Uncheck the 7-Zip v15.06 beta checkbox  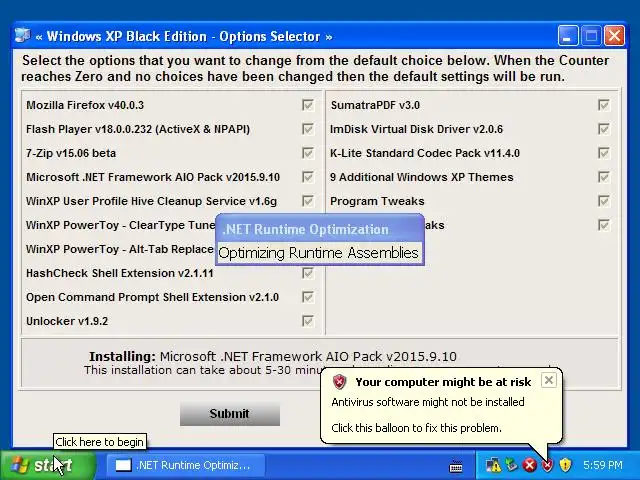(308, 153)
